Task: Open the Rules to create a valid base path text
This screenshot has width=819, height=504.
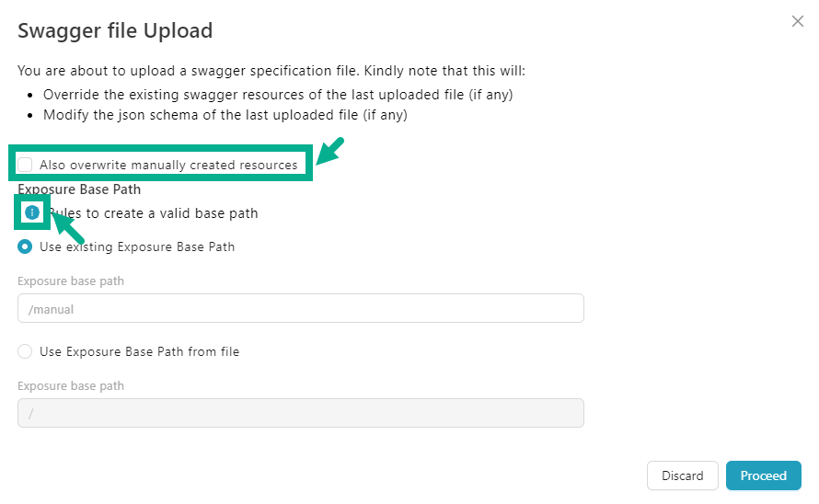Action: coord(156,213)
